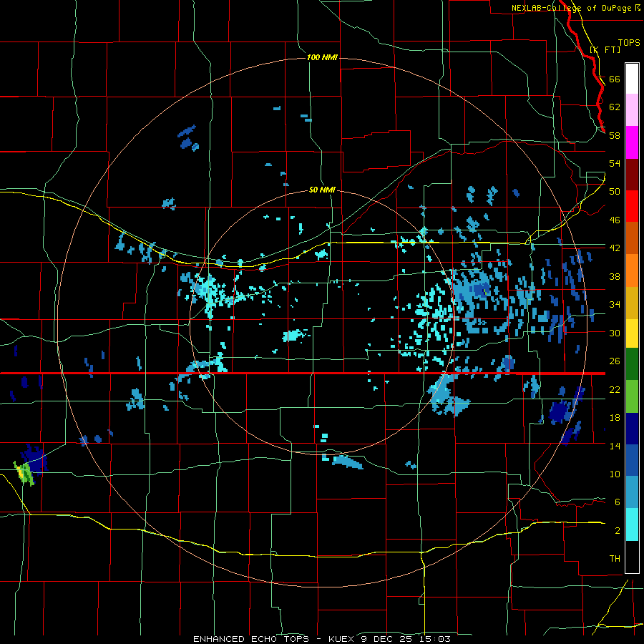Click the '54' legend value
644x644 pixels.
coord(615,163)
